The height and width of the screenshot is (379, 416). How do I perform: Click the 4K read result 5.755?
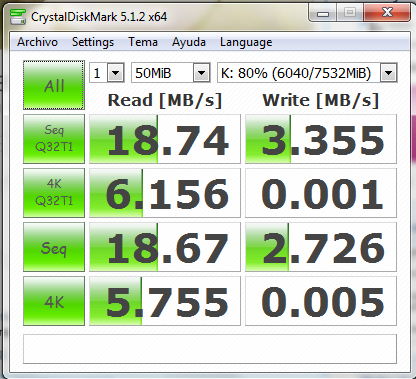(x=165, y=301)
